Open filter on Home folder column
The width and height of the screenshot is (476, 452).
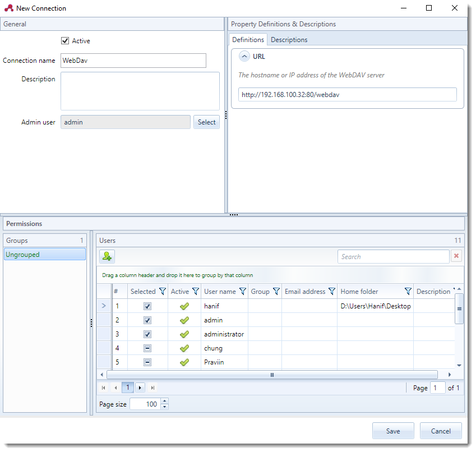click(x=408, y=292)
